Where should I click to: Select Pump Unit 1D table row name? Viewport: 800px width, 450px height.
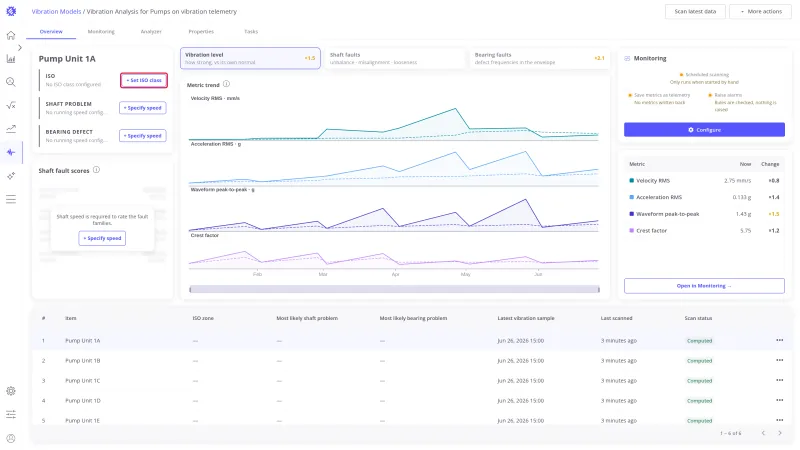[83, 400]
